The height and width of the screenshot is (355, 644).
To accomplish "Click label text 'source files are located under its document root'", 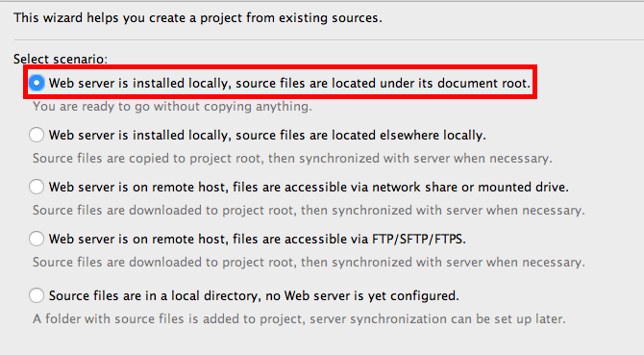I will tap(383, 84).
